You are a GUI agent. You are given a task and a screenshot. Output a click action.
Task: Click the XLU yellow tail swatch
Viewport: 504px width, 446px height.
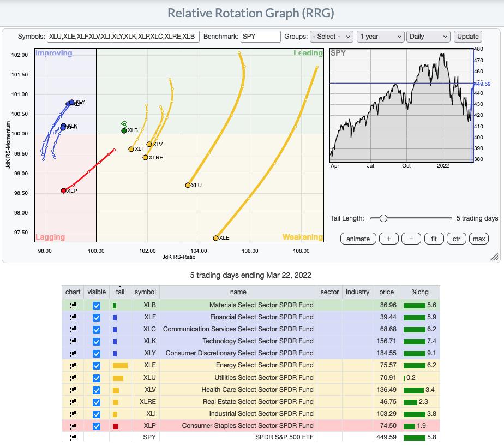pyautogui.click(x=118, y=378)
